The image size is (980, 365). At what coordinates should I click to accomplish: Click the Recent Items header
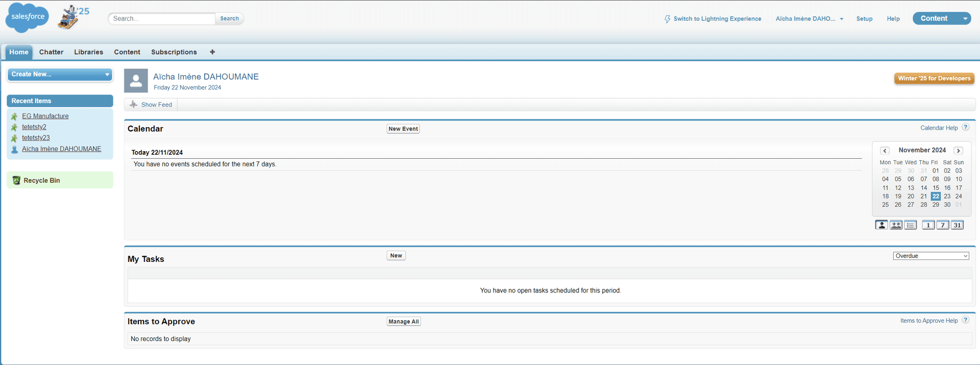[x=60, y=101]
